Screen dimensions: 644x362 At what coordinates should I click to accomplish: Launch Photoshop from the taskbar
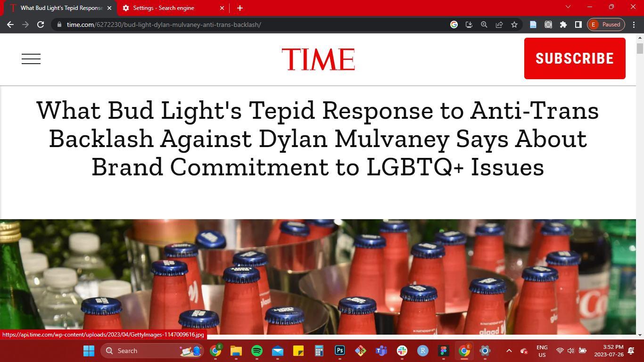coord(340,351)
